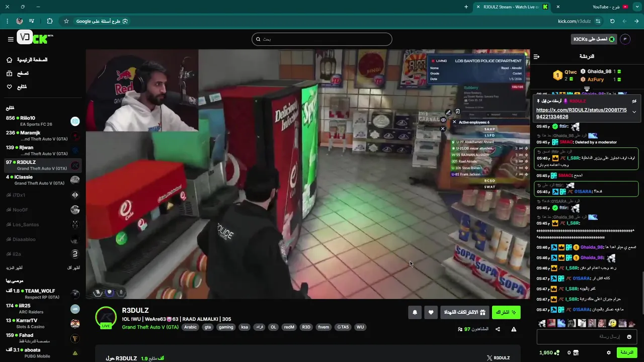The width and height of the screenshot is (644, 362).
Task: Click the yellow smiley emote in quick emotes
Action: [612, 323]
